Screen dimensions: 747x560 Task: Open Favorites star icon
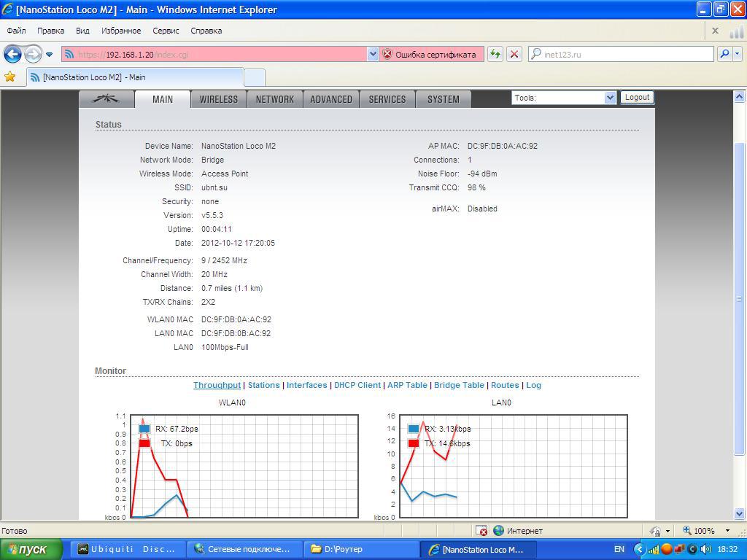pyautogui.click(x=10, y=77)
